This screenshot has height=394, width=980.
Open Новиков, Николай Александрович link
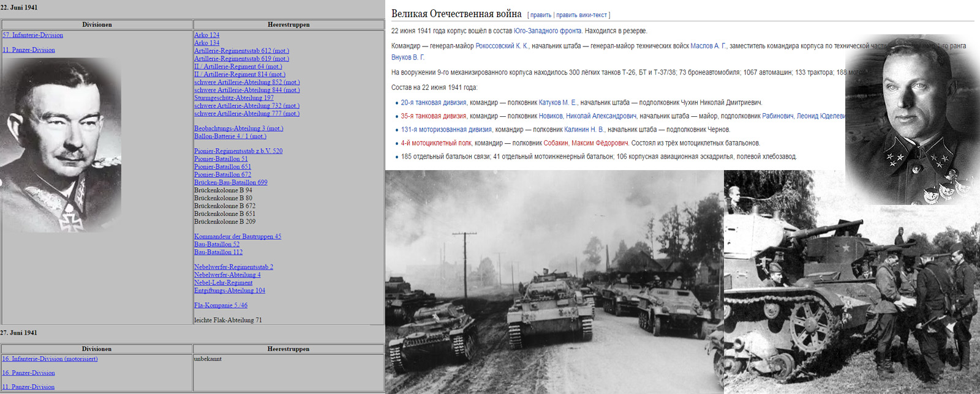click(x=588, y=116)
